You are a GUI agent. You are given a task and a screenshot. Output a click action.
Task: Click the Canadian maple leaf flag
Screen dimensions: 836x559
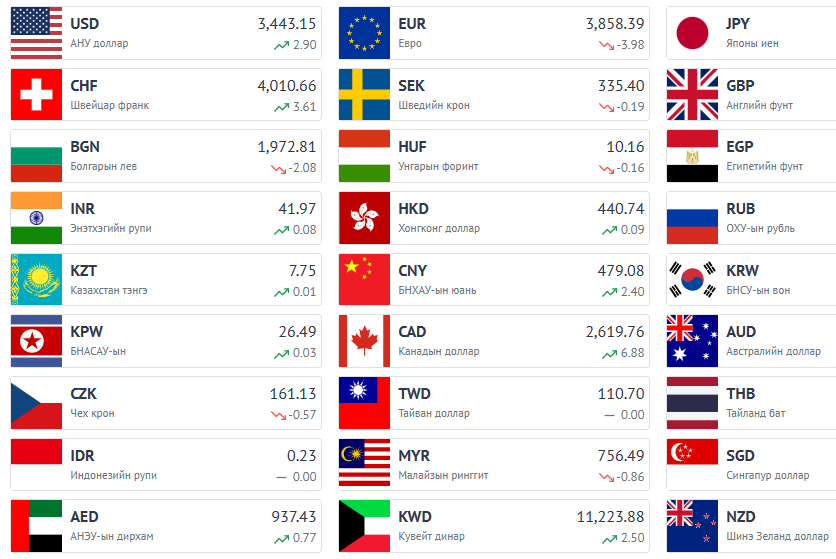[x=364, y=341]
